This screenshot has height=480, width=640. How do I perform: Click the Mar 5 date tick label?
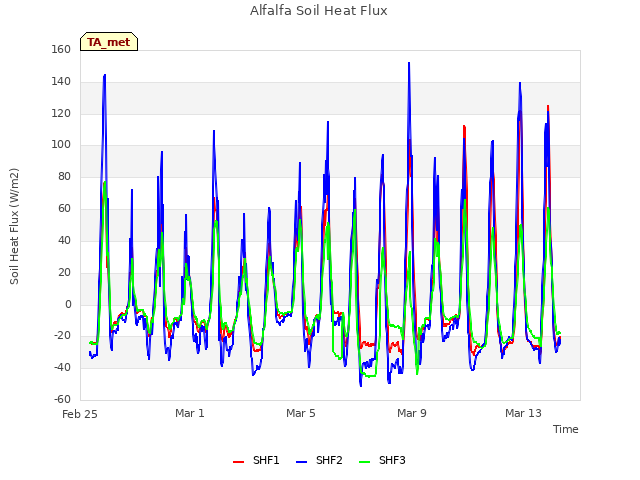(301, 413)
